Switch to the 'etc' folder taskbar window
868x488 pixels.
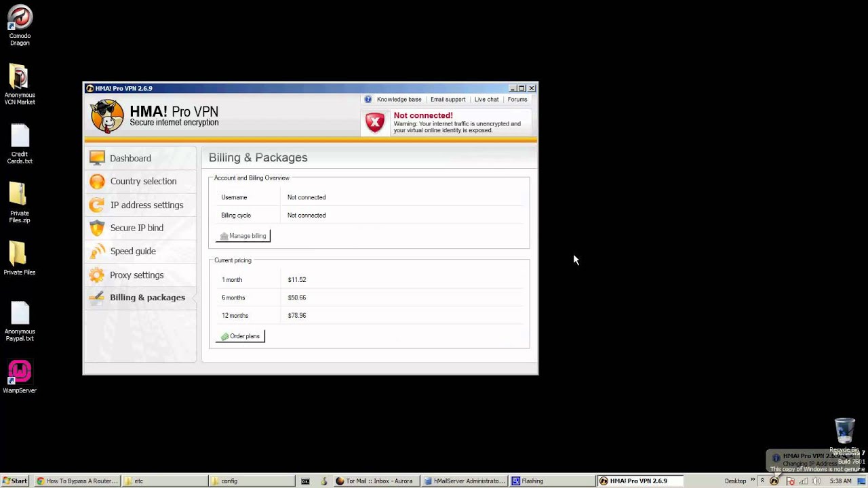click(165, 481)
